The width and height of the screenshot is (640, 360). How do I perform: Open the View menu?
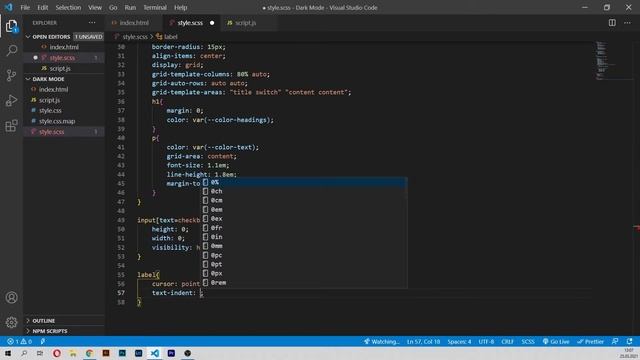point(95,7)
